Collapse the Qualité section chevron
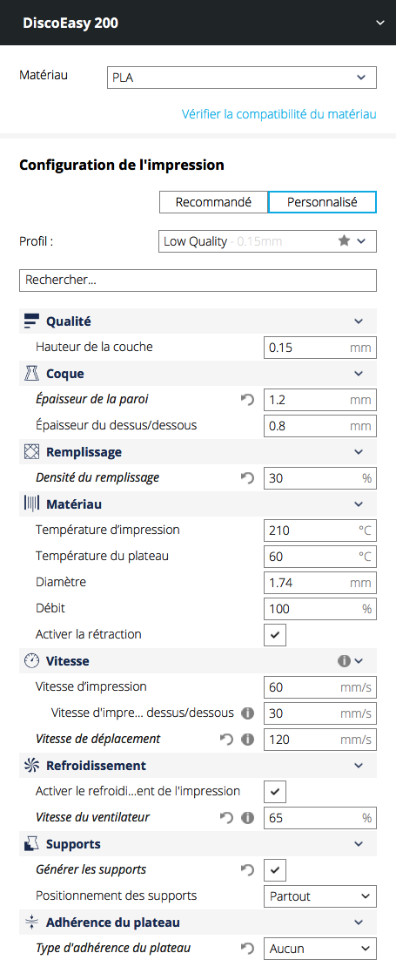396x980 pixels. tap(359, 321)
